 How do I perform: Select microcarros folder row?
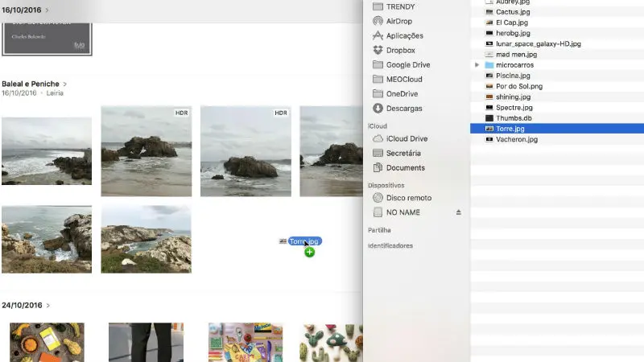pos(557,65)
